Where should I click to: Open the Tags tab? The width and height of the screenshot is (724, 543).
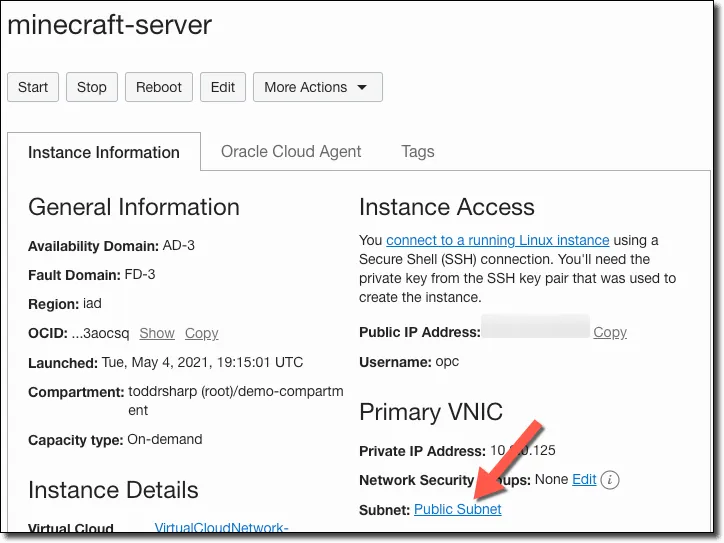point(417,151)
